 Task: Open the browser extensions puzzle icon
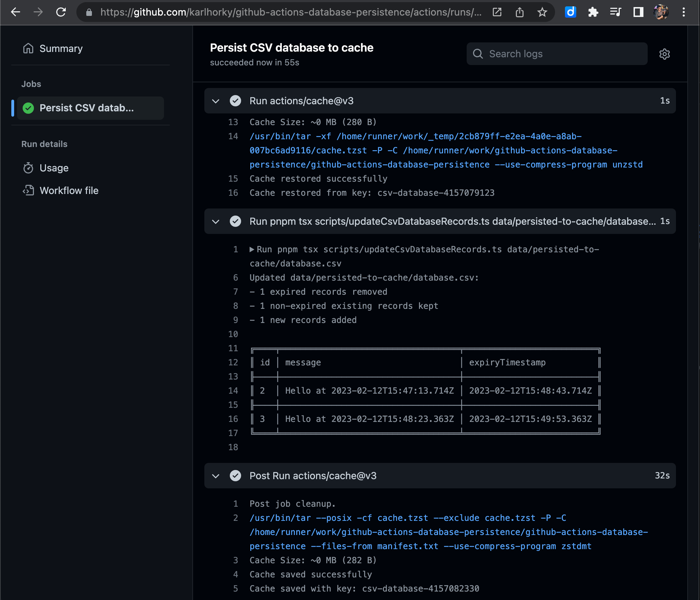point(593,12)
